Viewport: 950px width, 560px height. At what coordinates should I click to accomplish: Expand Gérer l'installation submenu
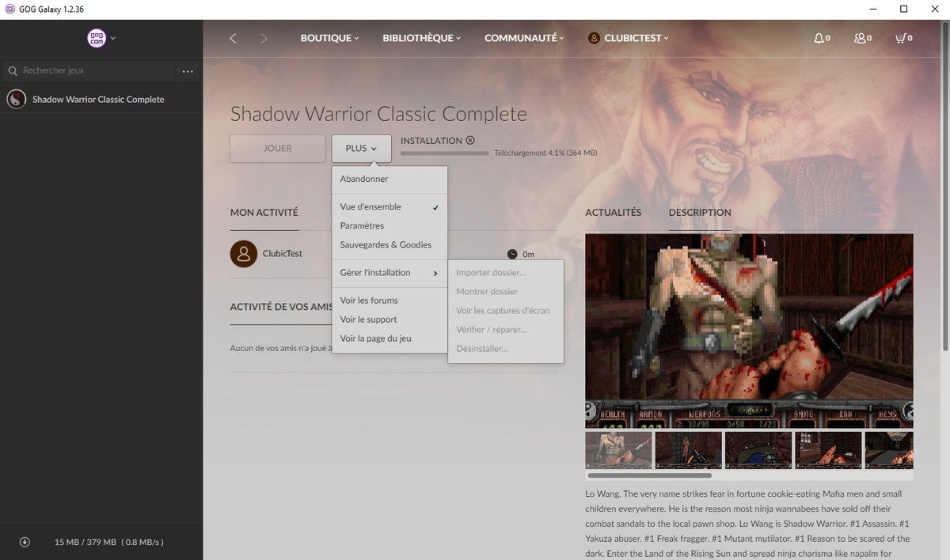click(389, 273)
